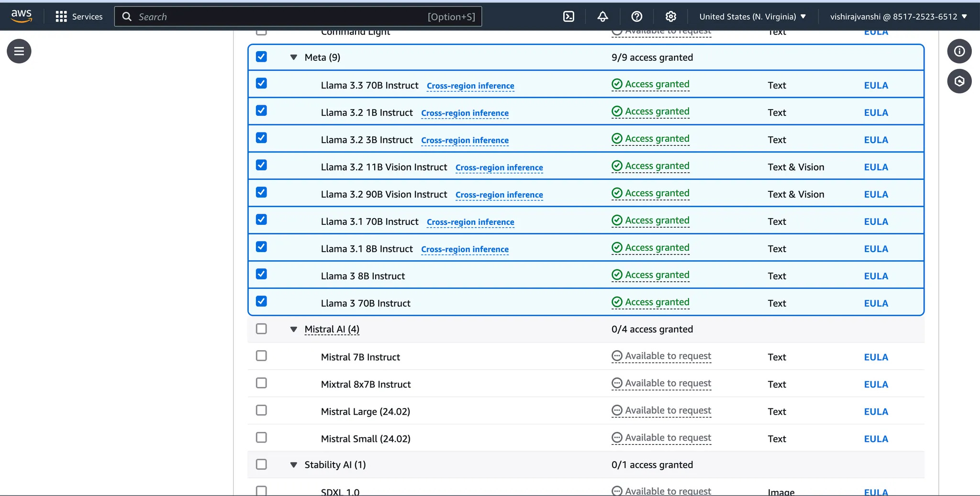Click the green check icon for Llama 3.3 70B Instruct
Image resolution: width=980 pixels, height=496 pixels.
(x=617, y=84)
